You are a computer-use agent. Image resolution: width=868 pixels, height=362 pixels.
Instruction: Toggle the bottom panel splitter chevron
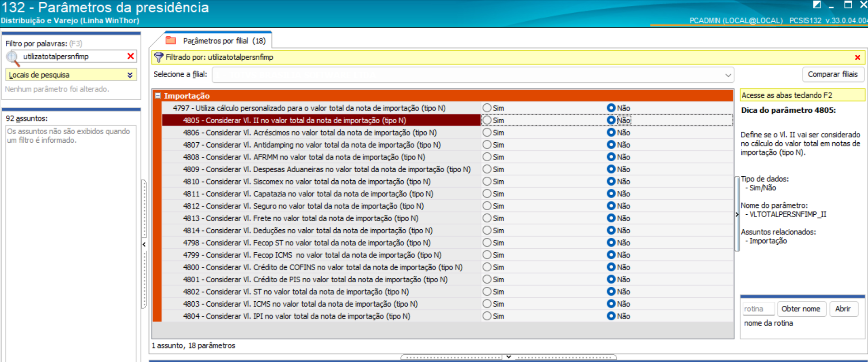pyautogui.click(x=509, y=357)
